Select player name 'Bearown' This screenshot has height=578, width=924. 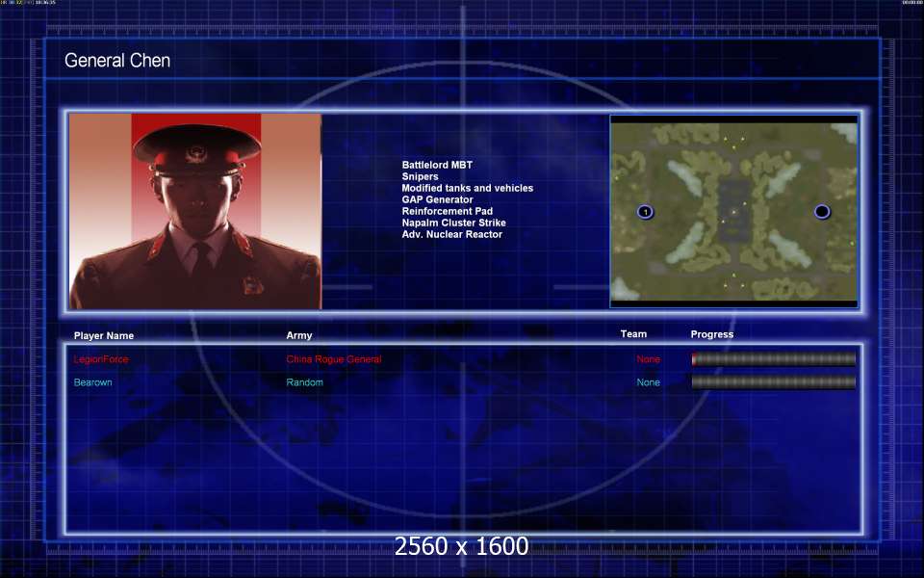click(x=92, y=382)
